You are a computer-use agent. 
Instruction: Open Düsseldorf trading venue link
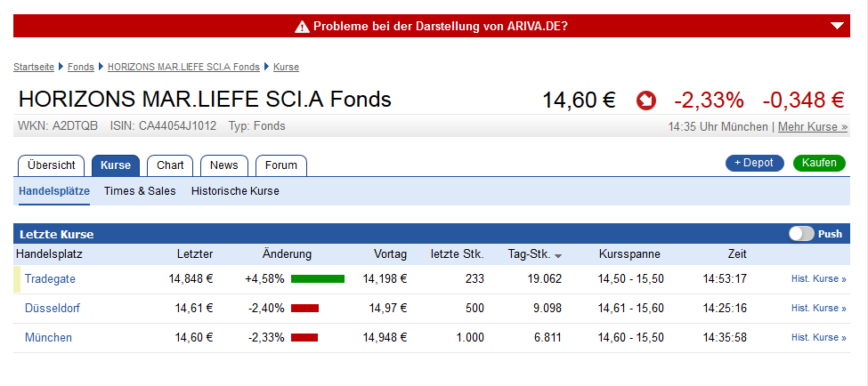(53, 308)
